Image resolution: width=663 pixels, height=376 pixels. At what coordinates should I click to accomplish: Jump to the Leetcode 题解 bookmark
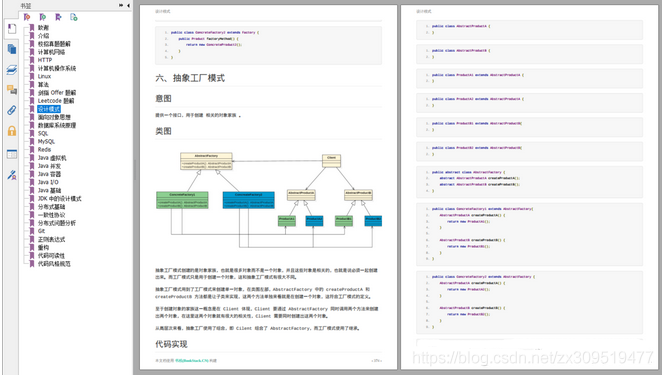tap(56, 101)
